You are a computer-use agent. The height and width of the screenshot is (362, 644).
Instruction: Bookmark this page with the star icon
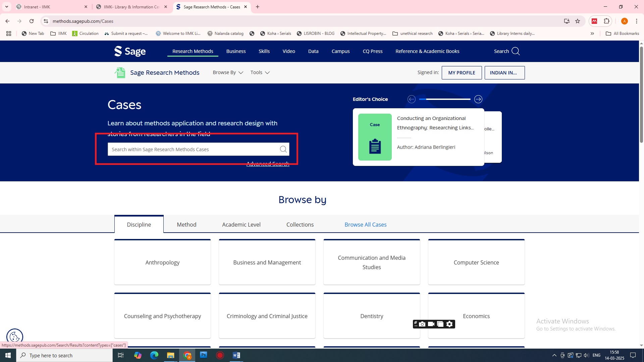click(578, 21)
